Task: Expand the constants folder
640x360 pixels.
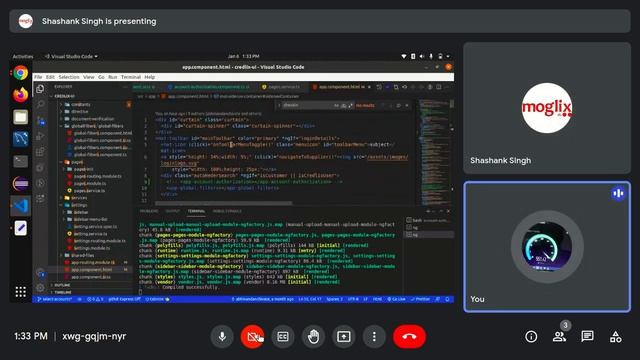Action: tap(81, 104)
